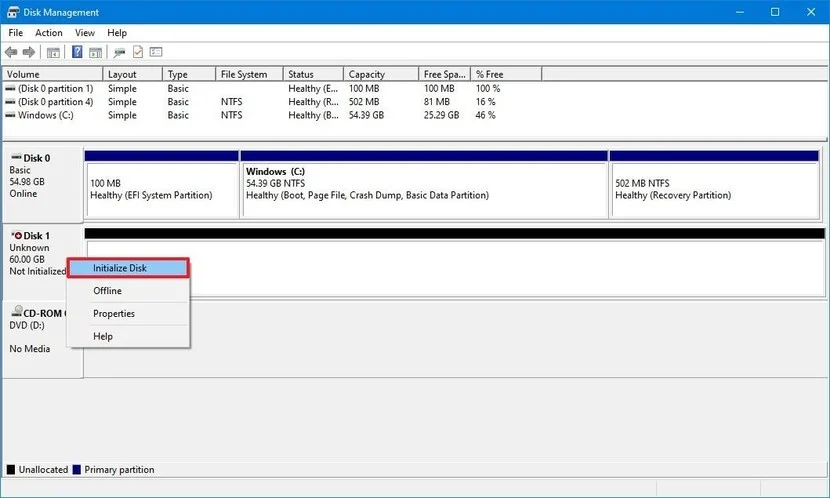Click the checkmark document toolbar icon
This screenshot has height=498, width=830.
[138, 52]
